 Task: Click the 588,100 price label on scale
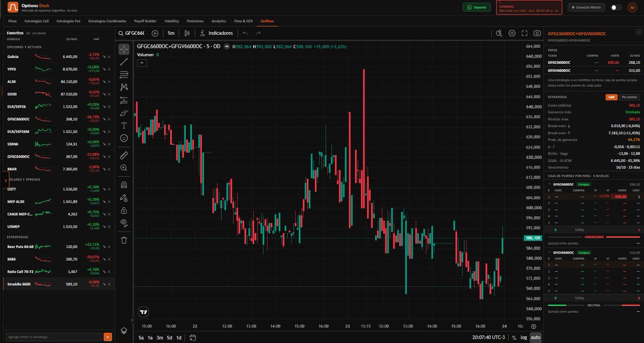tap(533, 238)
